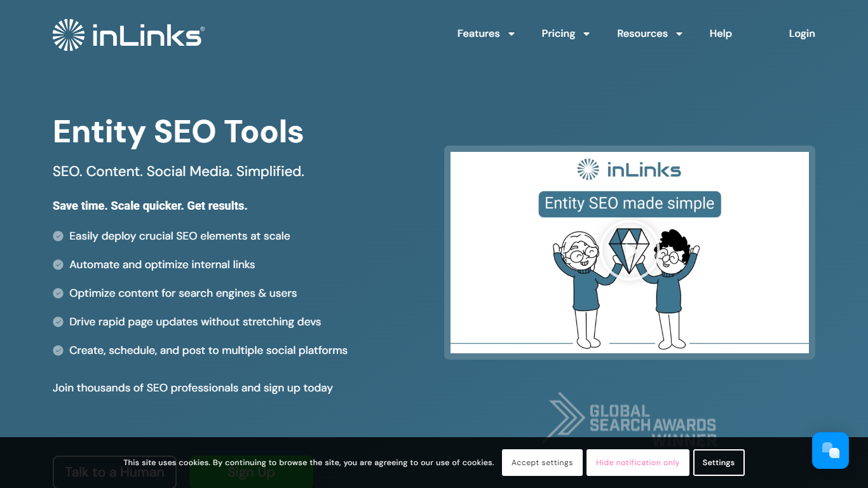The width and height of the screenshot is (868, 488).
Task: Click the Login link
Action: (x=802, y=34)
